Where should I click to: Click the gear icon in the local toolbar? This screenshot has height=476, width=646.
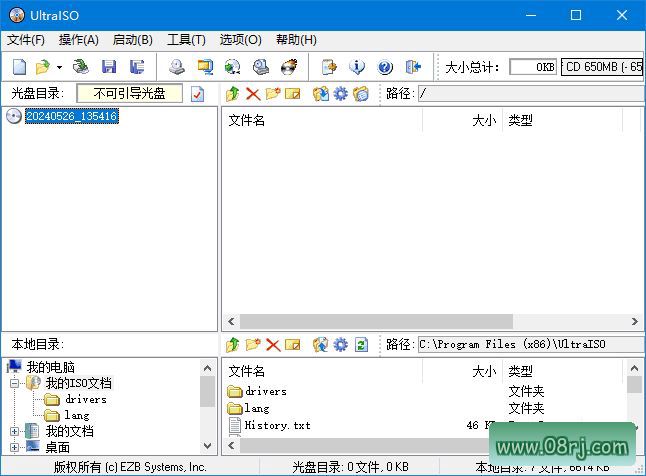tap(340, 345)
